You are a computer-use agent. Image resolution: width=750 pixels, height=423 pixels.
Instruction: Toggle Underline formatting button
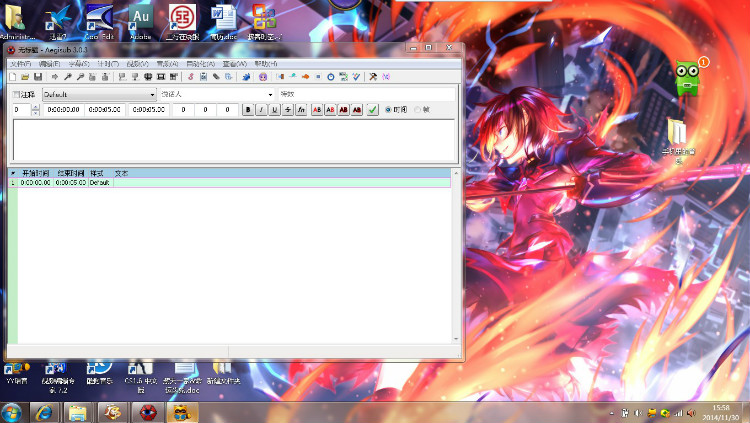pos(275,110)
